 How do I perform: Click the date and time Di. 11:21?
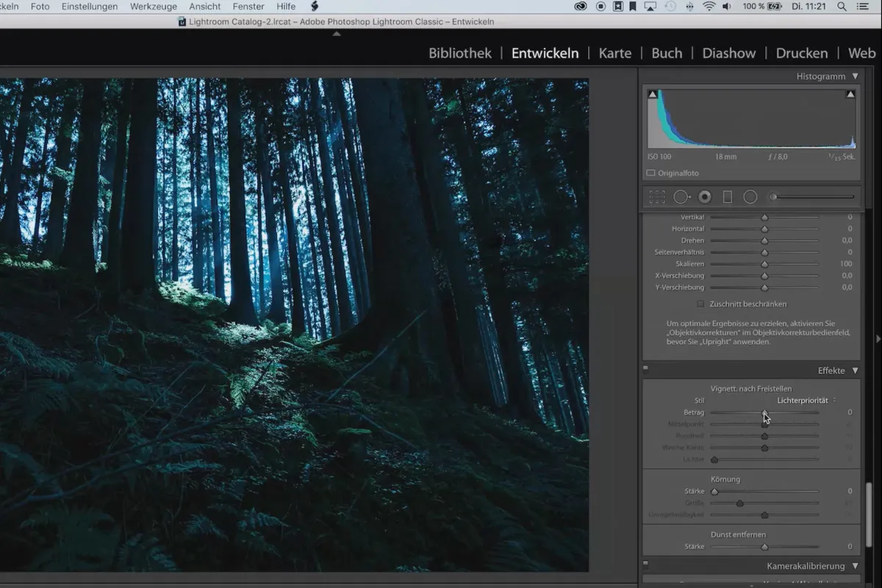[x=809, y=7]
